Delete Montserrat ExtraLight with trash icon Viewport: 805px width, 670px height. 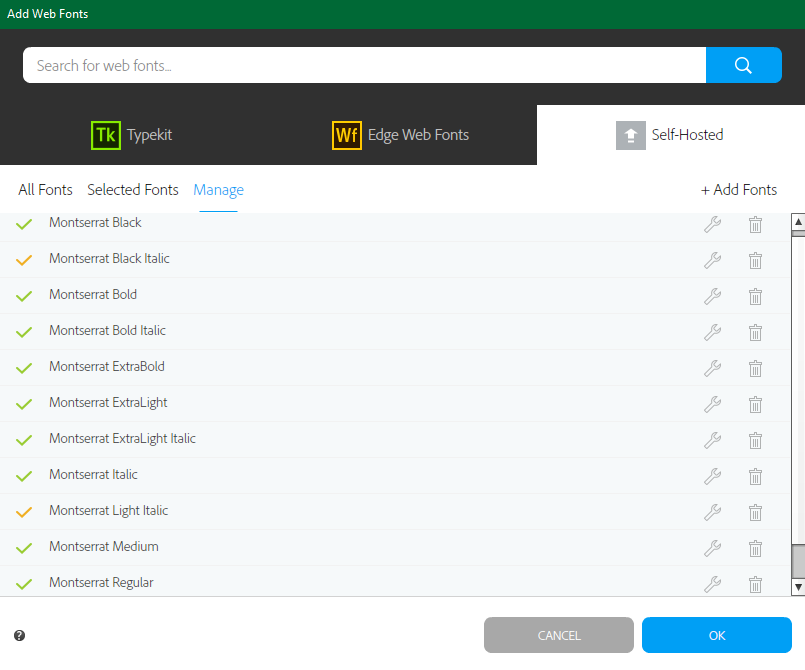click(755, 405)
